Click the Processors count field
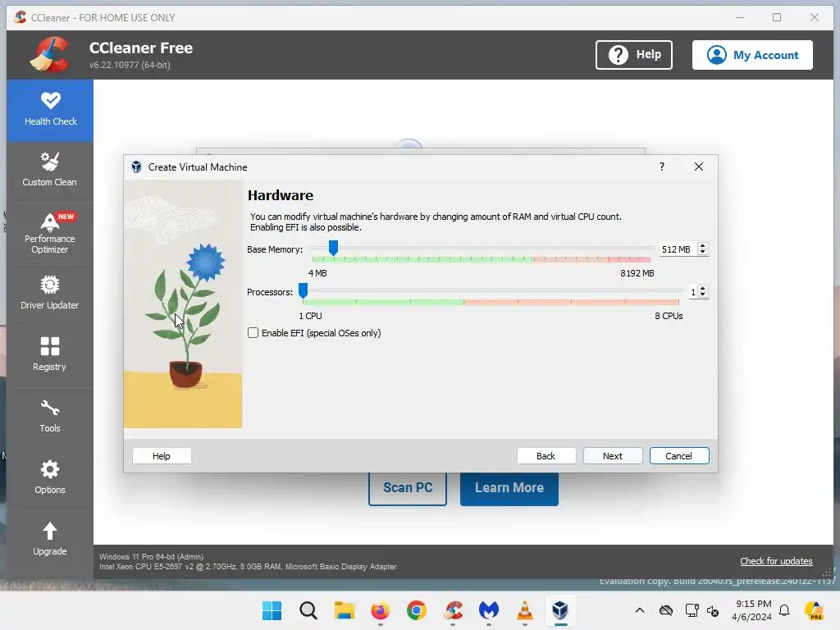840x630 pixels. [693, 292]
